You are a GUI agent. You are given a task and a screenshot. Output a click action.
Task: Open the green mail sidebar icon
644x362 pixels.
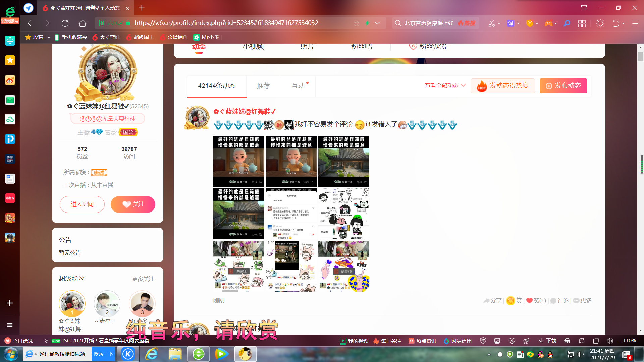coord(10,100)
